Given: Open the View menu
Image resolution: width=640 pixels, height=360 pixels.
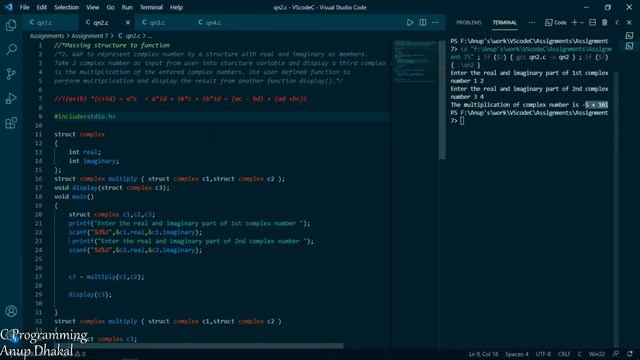Looking at the screenshot, I should click(x=93, y=7).
